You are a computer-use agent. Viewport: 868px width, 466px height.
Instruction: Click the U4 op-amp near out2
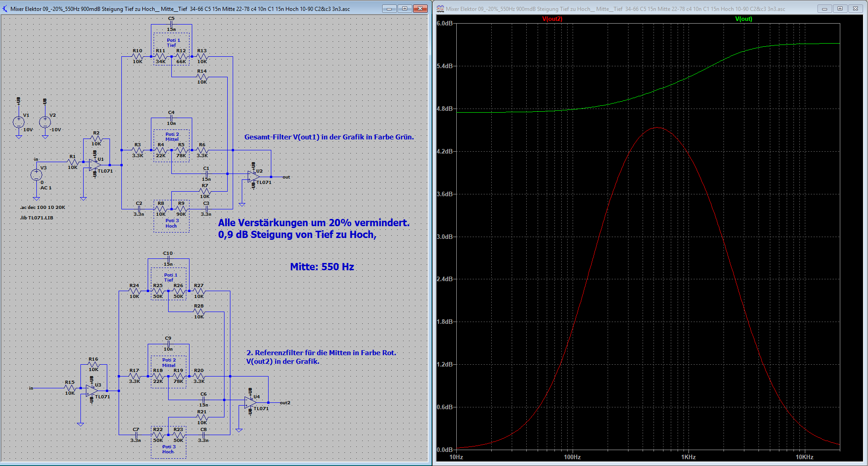(x=250, y=402)
